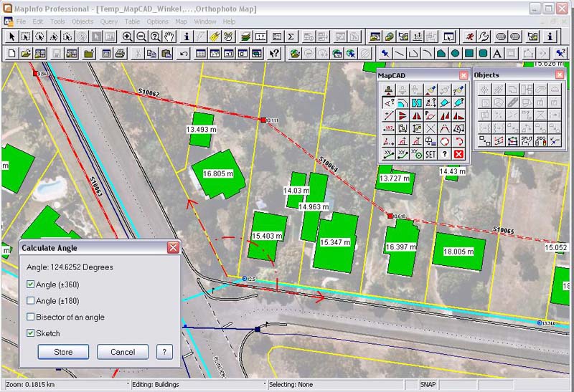Click the SET button in MapCAD palette

point(430,154)
